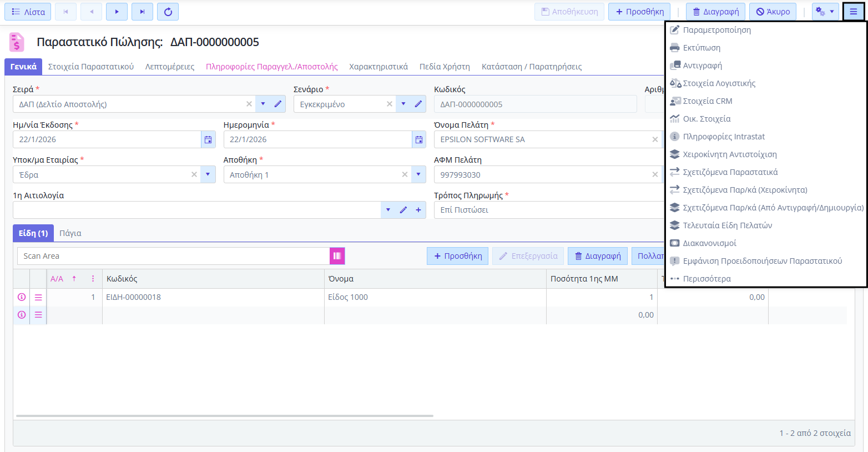
Task: Switch to Στοιχεία Παραστατικού tab
Action: (x=91, y=67)
